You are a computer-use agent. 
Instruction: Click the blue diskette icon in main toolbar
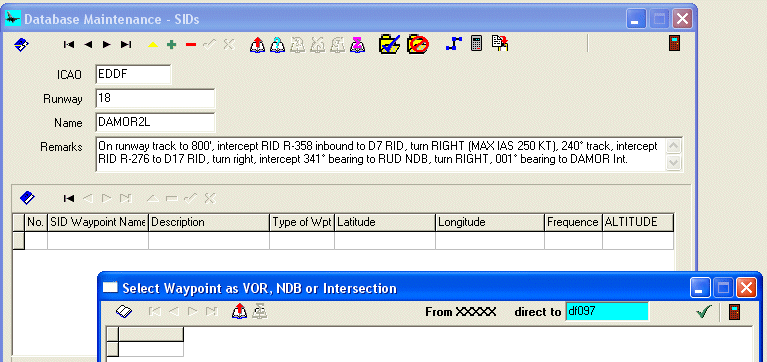pos(21,45)
